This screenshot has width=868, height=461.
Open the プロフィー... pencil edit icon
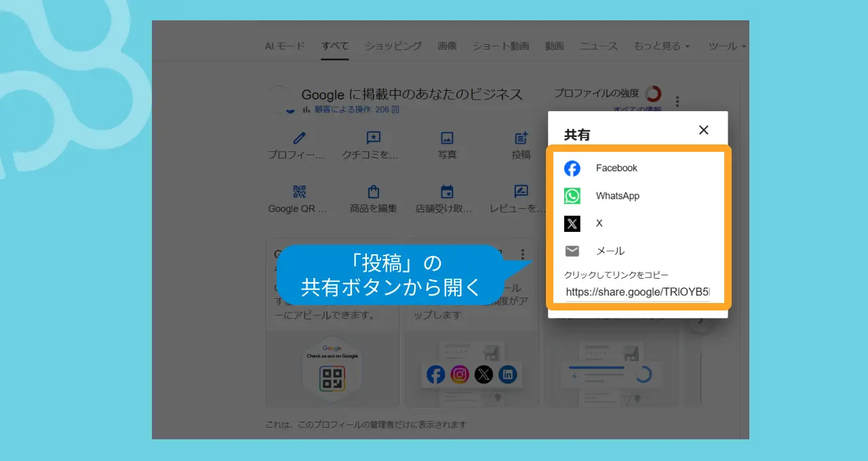[x=299, y=138]
